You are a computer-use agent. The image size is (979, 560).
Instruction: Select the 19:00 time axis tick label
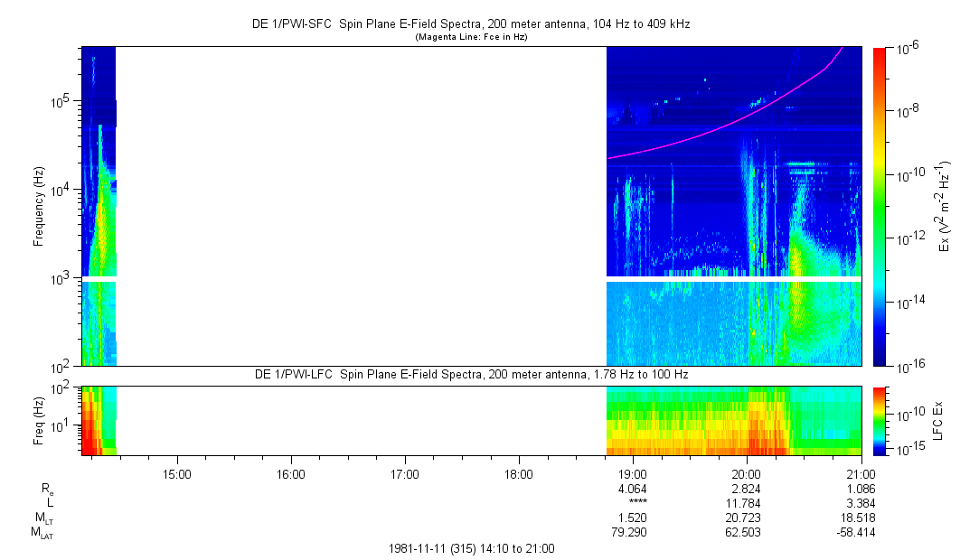click(x=632, y=472)
